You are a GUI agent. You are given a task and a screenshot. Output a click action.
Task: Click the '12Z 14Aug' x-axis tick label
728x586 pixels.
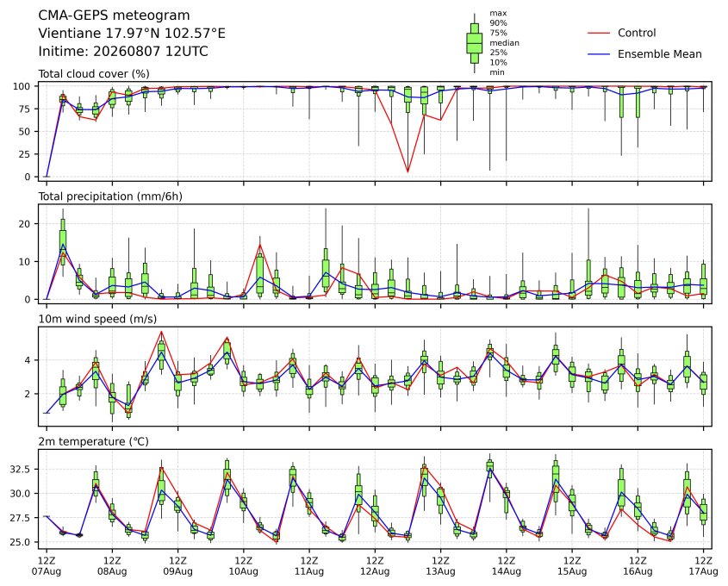507,566
